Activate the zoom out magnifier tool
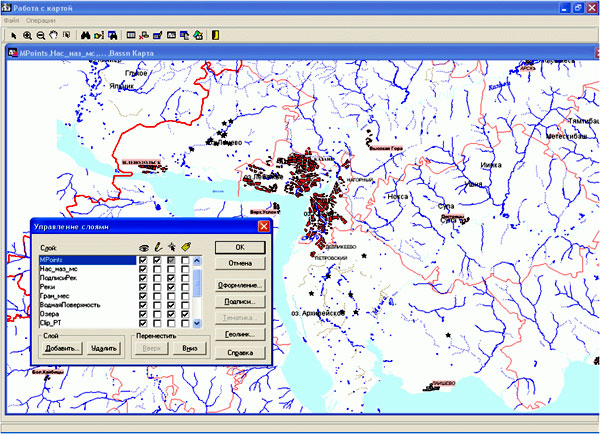 (40, 36)
